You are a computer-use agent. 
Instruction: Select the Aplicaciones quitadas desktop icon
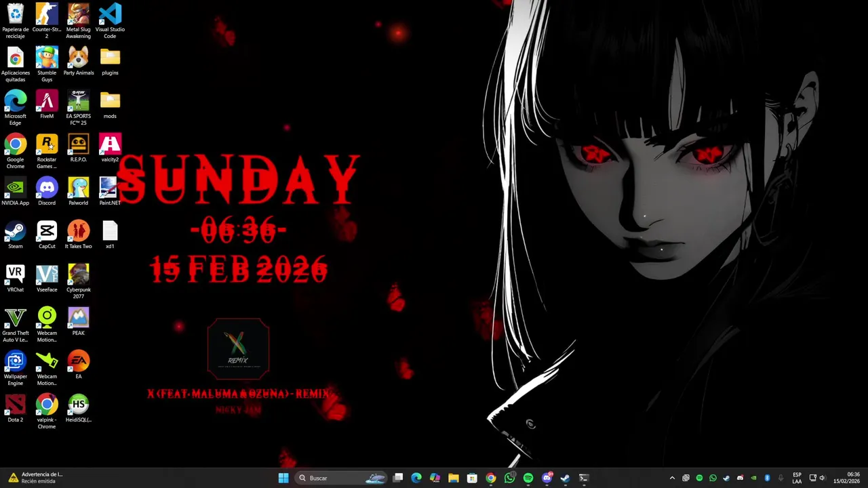click(x=15, y=64)
